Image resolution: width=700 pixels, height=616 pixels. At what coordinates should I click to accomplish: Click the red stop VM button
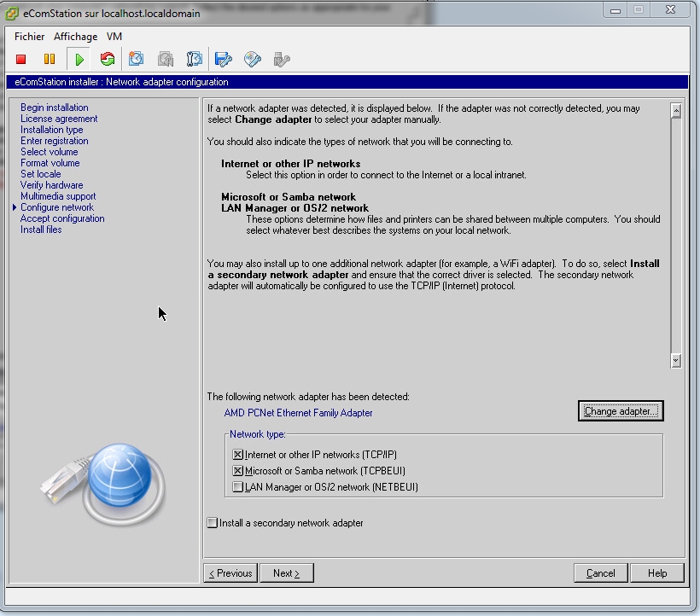[21, 59]
